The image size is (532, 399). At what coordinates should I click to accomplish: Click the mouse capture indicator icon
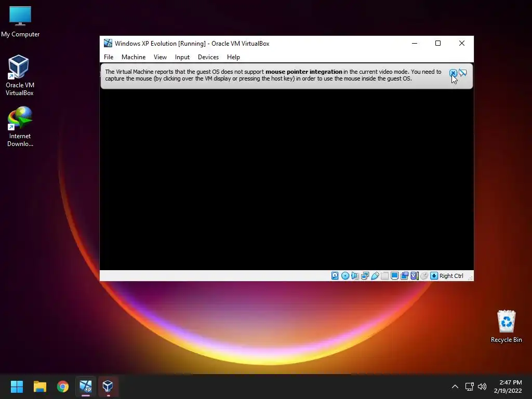[424, 276]
